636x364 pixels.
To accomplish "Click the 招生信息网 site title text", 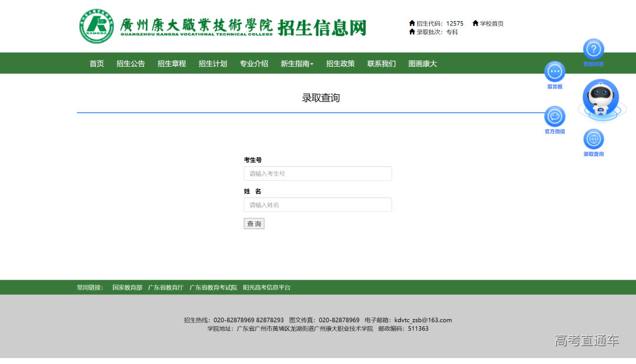I will 320,25.
